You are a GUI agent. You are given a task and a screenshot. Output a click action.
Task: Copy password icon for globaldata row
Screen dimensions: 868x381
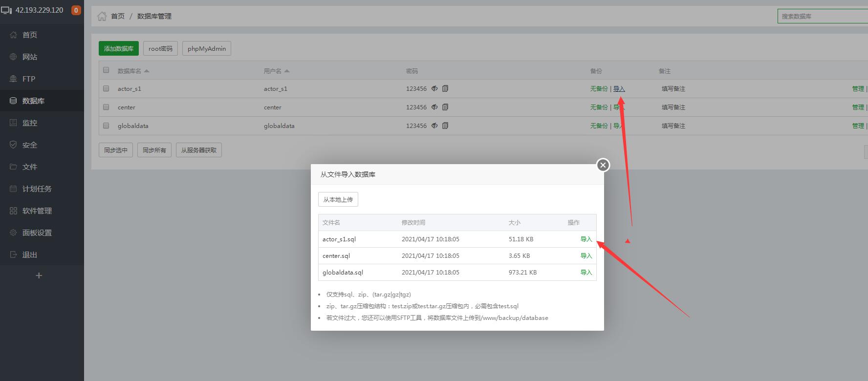tap(445, 126)
